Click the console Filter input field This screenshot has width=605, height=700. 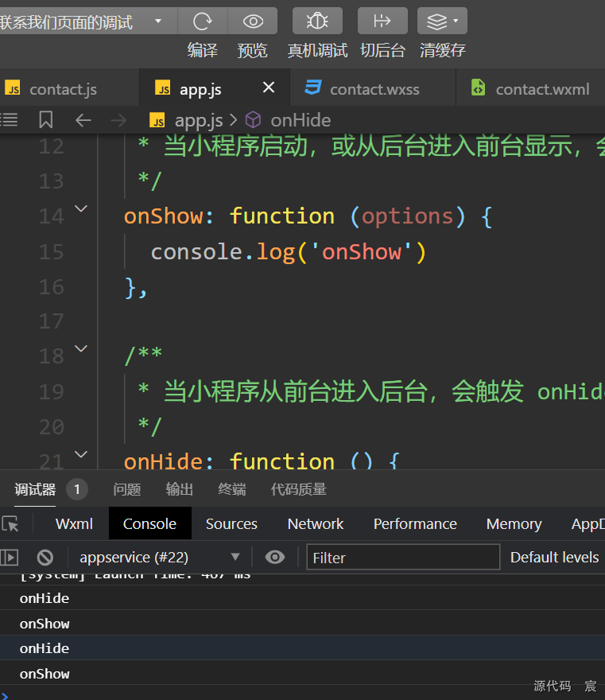[403, 557]
